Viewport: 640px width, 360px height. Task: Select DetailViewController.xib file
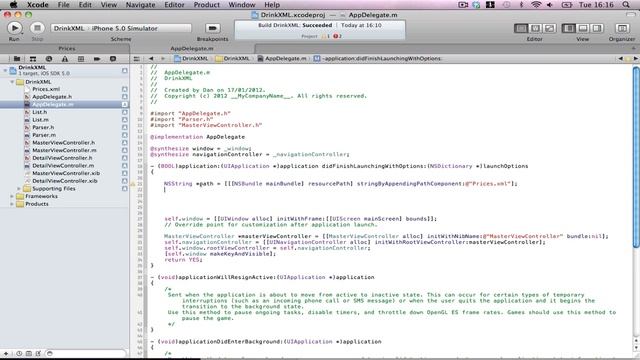pos(64,181)
